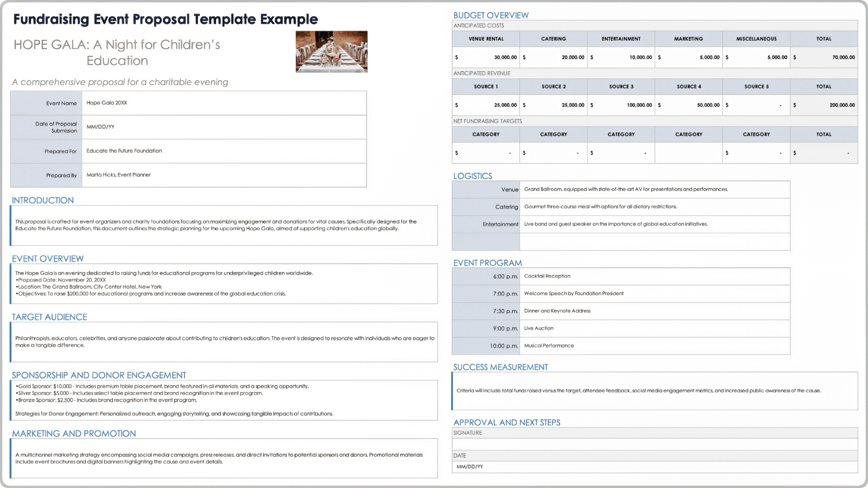Click the anticipated revenue total 200,000.00

point(824,105)
